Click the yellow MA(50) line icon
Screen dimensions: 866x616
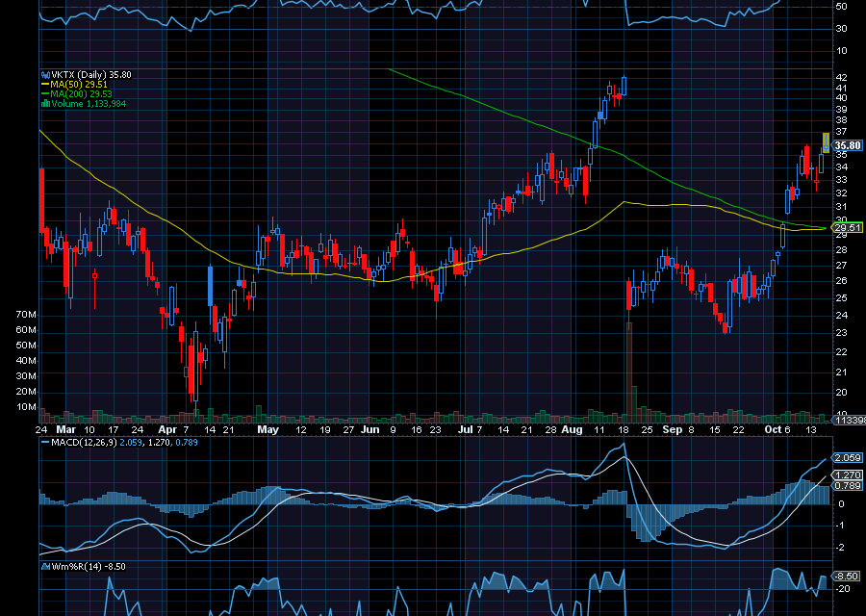(x=43, y=85)
